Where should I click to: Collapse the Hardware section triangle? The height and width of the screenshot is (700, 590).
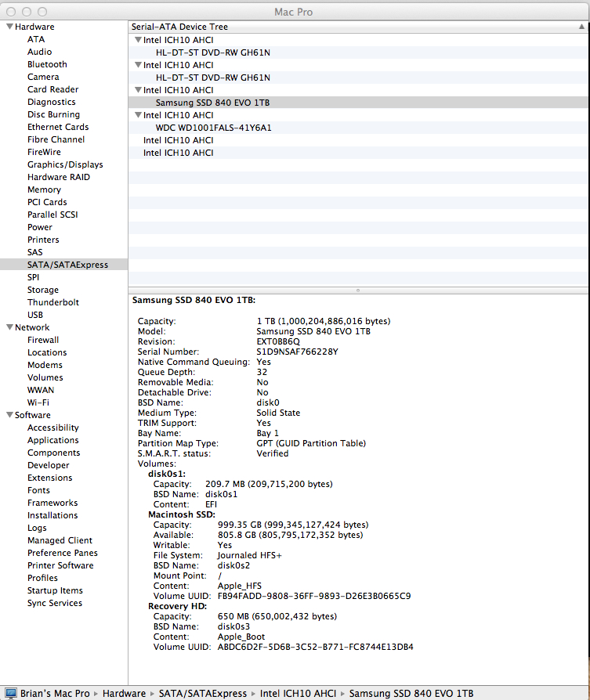(x=9, y=27)
